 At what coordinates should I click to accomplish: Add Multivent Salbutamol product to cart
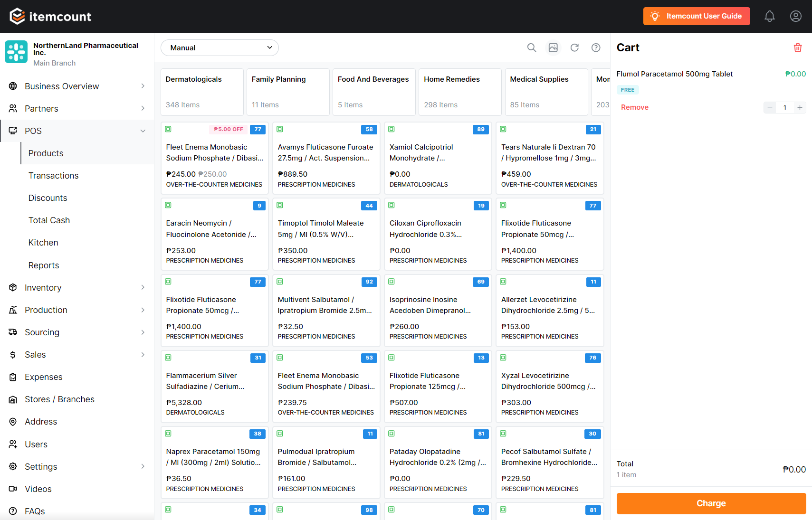click(x=326, y=310)
